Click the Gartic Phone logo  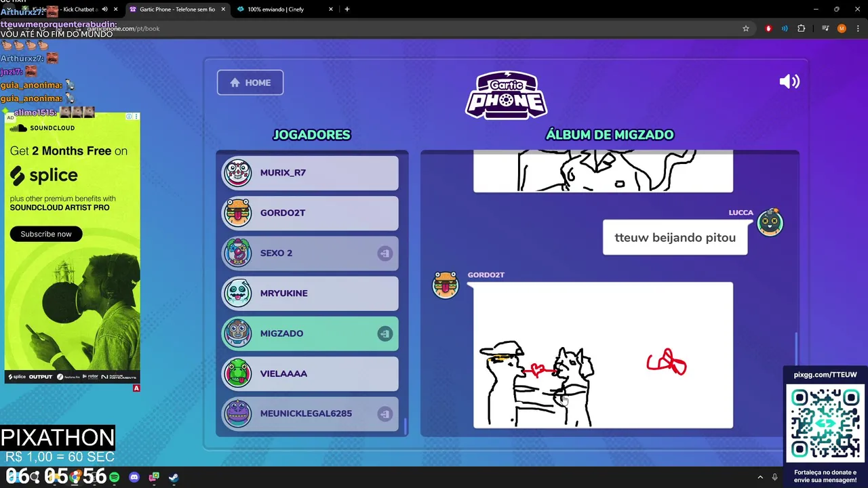click(x=506, y=95)
